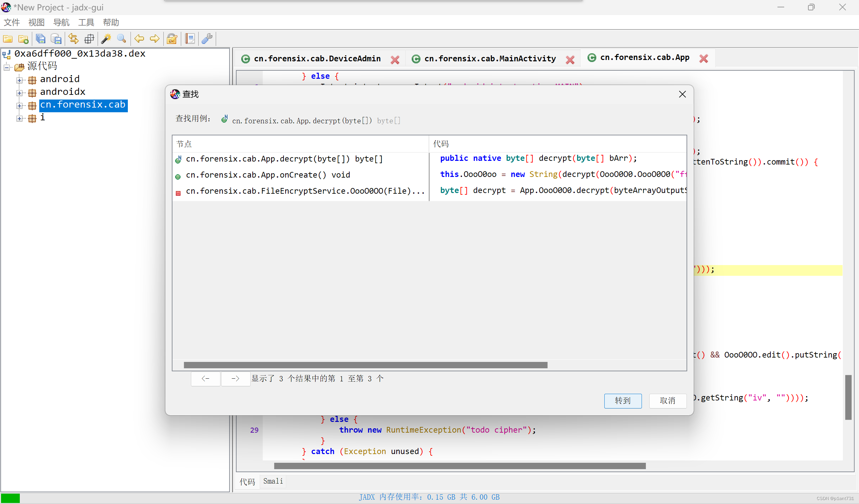The width and height of the screenshot is (859, 504).
Task: Toggle the deobfuscation lock icon
Action: (172, 39)
